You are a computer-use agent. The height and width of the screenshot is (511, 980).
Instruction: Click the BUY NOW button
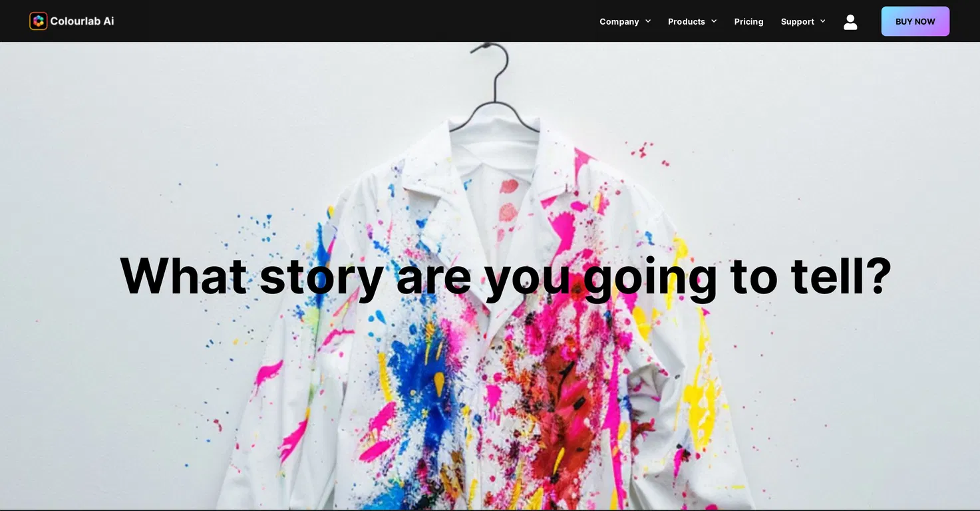(x=915, y=21)
